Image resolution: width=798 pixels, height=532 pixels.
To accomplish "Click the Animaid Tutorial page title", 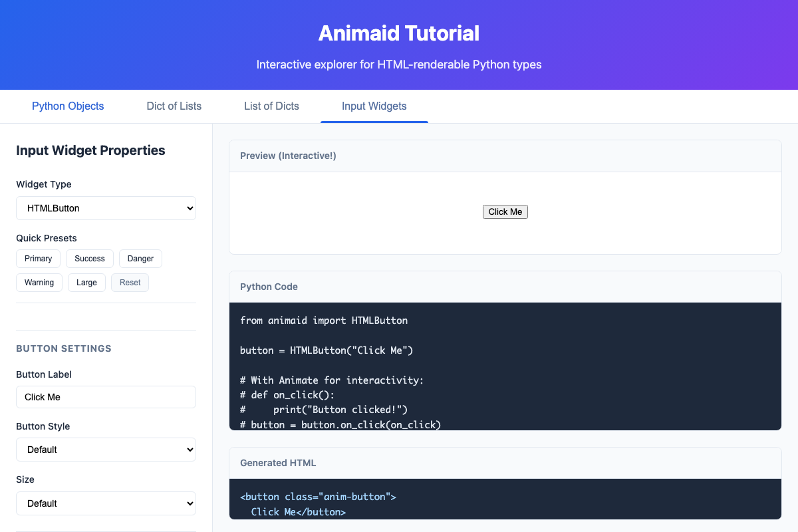I will point(399,33).
